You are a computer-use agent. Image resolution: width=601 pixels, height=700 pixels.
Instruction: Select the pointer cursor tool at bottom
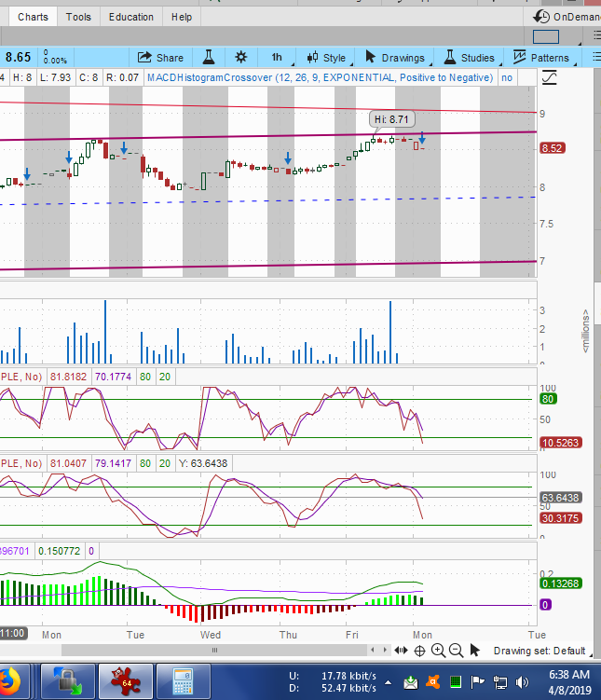pos(474,651)
